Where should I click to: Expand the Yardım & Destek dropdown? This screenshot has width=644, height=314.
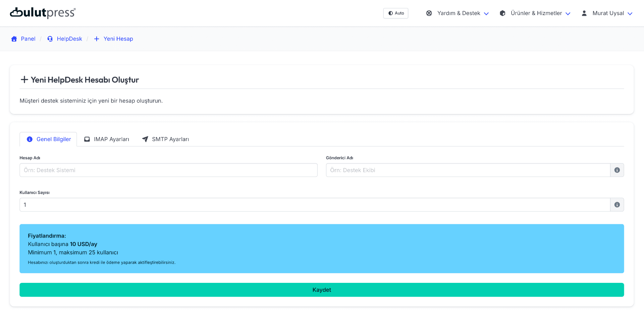tap(463, 13)
